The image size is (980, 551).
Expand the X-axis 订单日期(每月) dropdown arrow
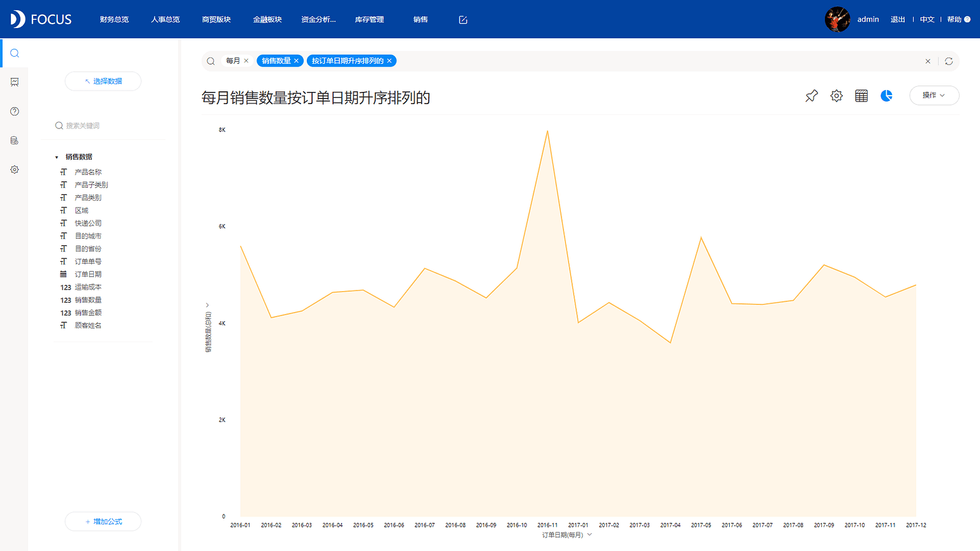tap(590, 534)
